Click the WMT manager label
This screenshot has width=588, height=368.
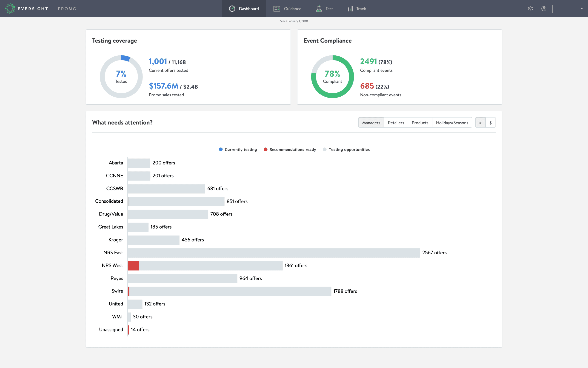coord(117,317)
